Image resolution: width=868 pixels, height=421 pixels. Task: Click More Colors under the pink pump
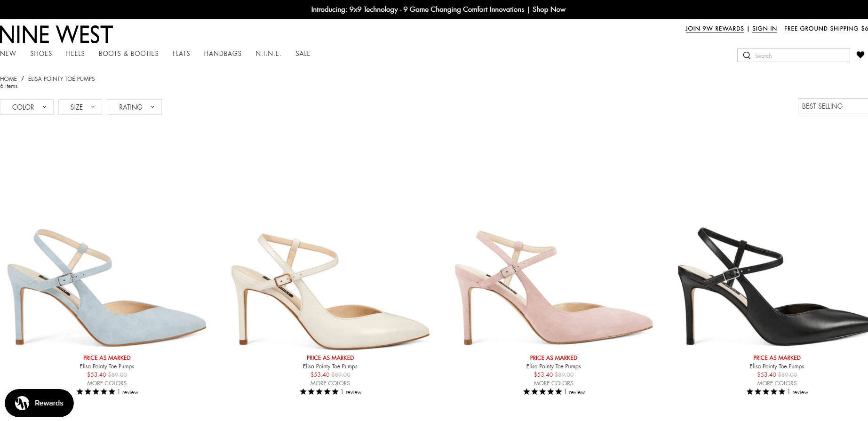(x=554, y=383)
